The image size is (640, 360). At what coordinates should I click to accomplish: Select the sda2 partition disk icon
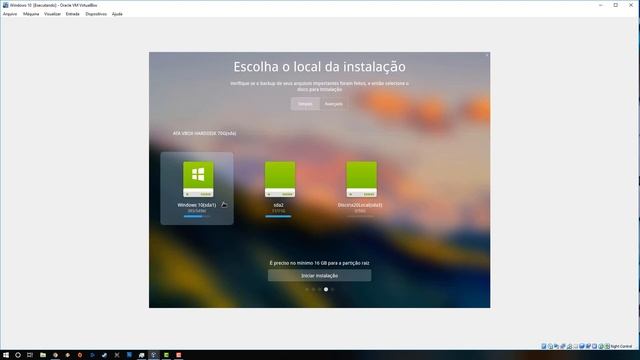[x=280, y=179]
